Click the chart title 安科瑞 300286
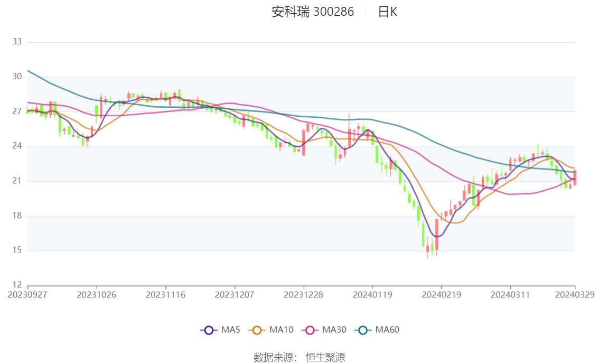 pyautogui.click(x=313, y=12)
